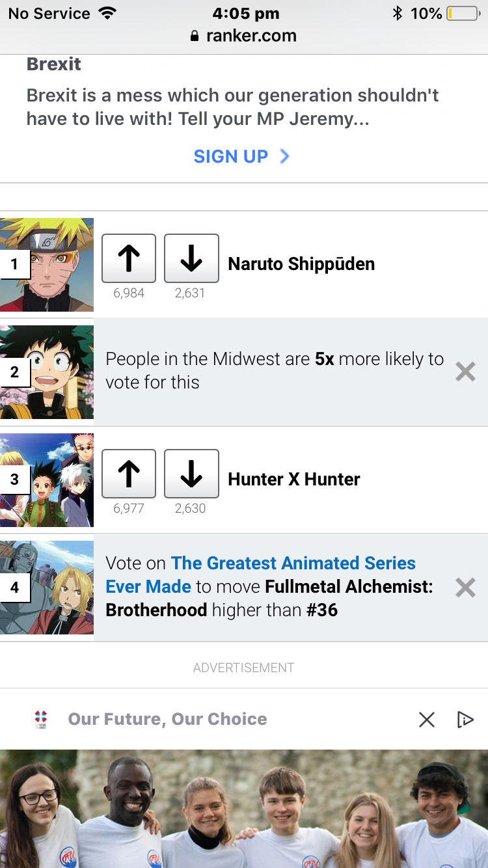Open the Hunter X Hunter title
488x868 pixels.
click(x=293, y=480)
